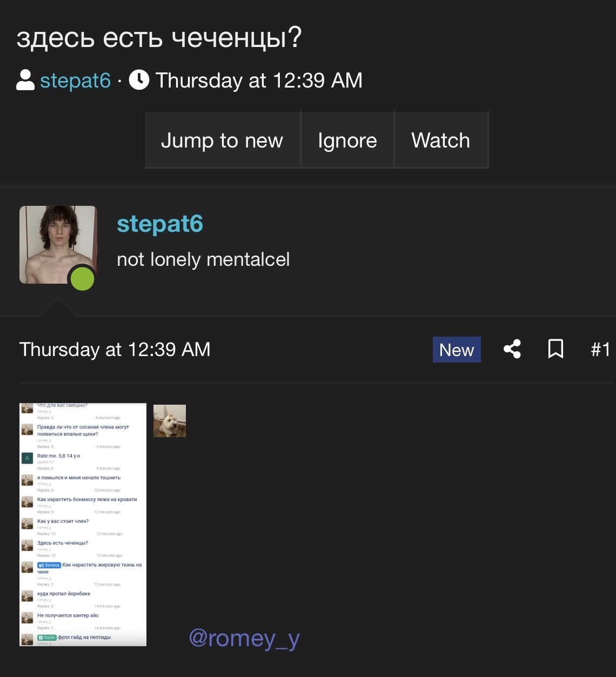616x677 pixels.
Task: Click the New badge on the post
Action: pos(457,350)
